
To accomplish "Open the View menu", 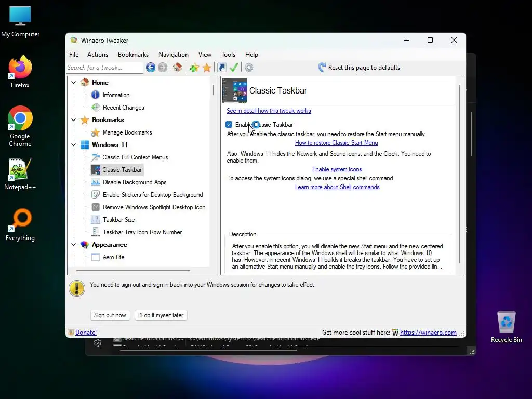I will [205, 54].
